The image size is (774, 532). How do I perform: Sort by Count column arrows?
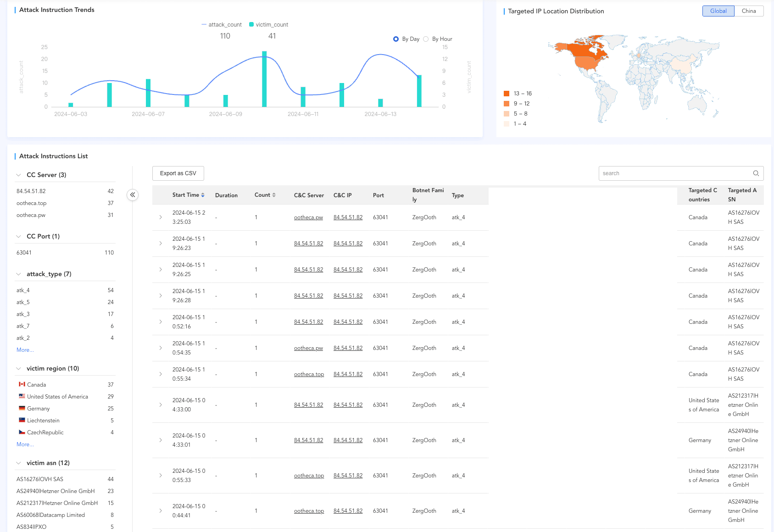[274, 195]
